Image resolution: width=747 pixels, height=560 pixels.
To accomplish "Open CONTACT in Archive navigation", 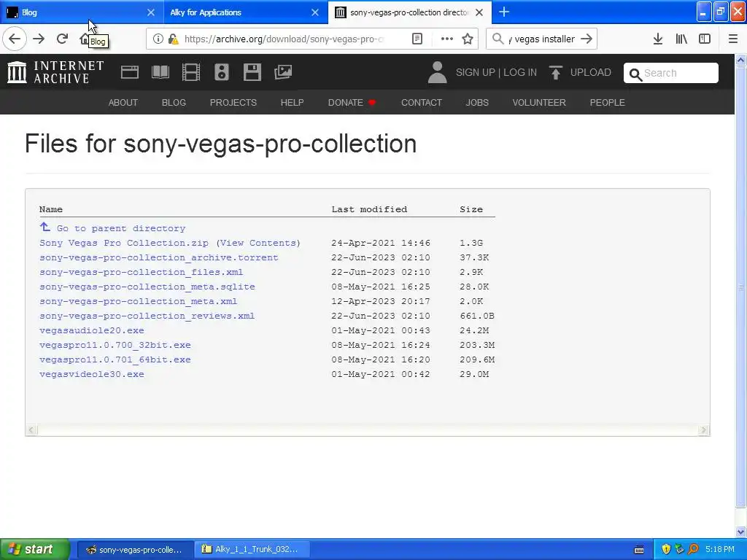I will coord(422,102).
